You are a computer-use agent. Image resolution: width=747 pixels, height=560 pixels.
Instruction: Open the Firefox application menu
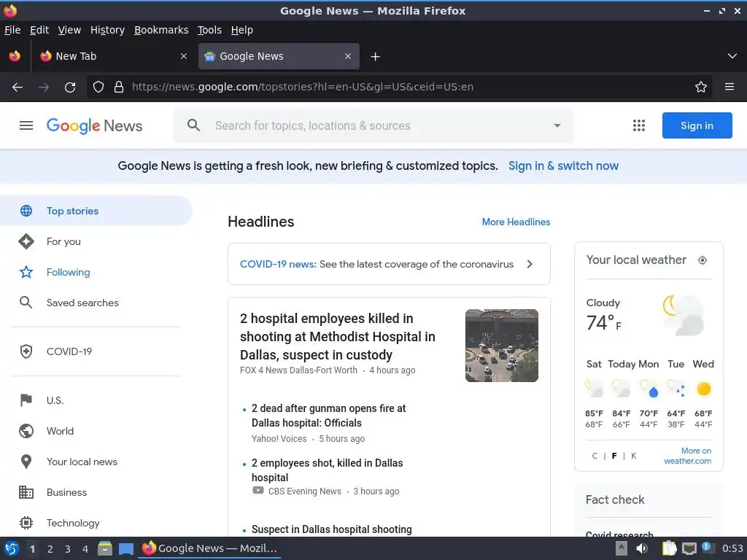click(729, 87)
